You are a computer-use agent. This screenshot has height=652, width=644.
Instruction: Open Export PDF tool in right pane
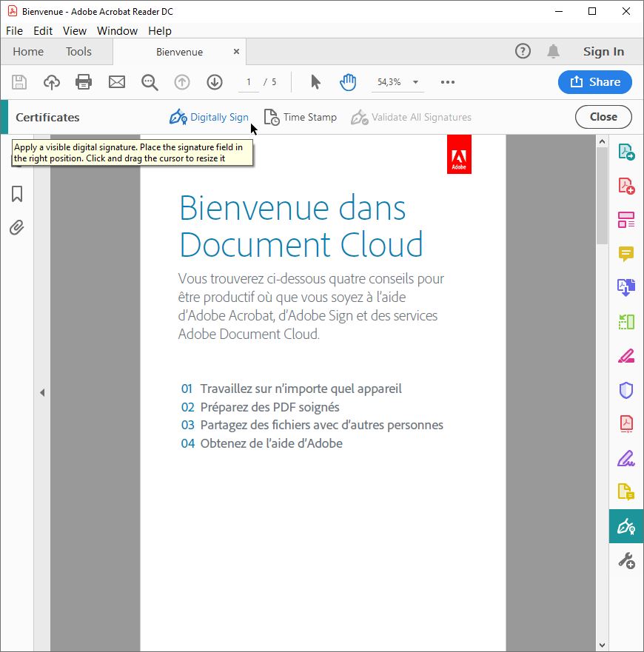[626, 152]
